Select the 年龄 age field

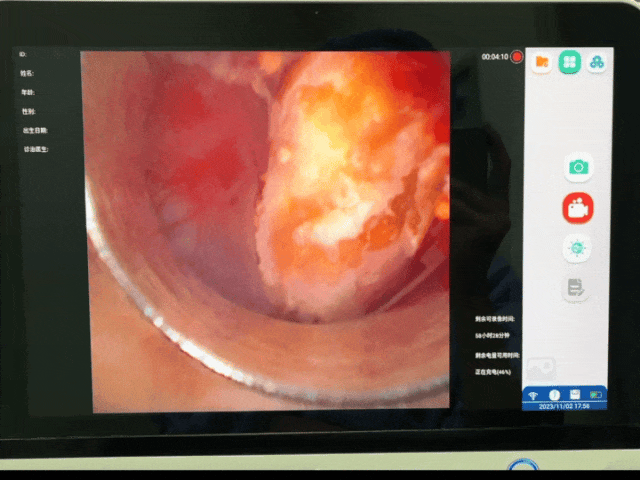[26, 92]
